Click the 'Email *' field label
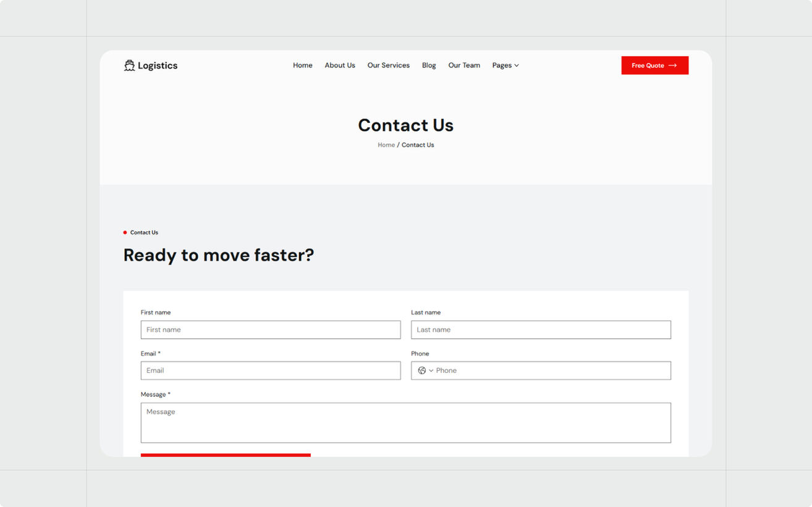This screenshot has height=507, width=812. 151,354
